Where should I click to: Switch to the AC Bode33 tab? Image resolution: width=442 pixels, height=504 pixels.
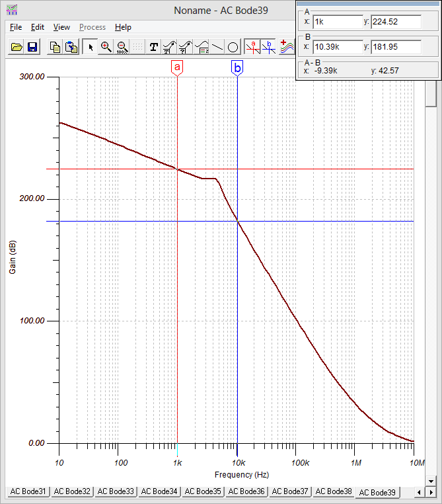pos(116,491)
